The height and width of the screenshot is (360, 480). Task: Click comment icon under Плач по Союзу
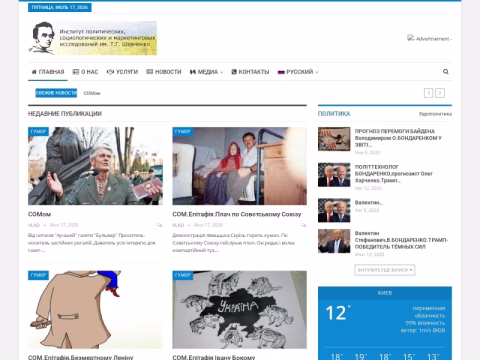pyautogui.click(x=303, y=225)
